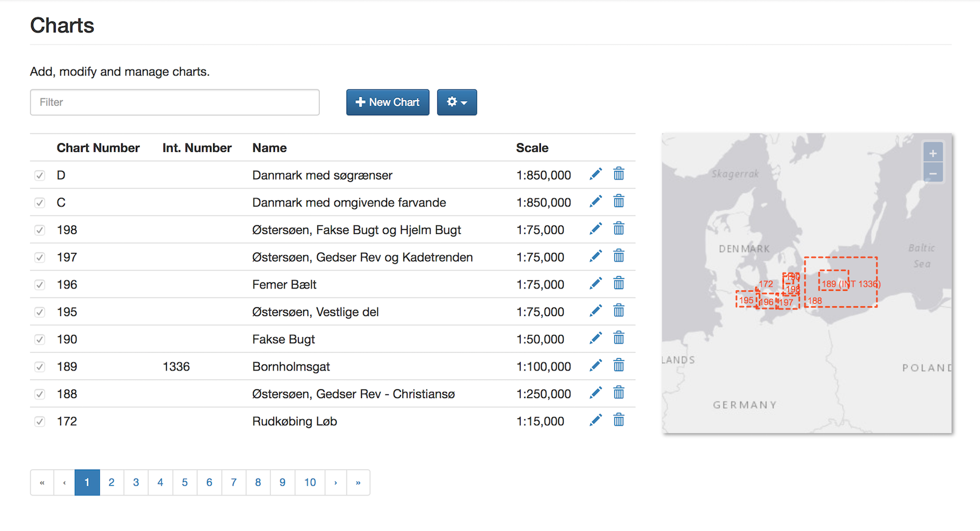The image size is (980, 531).
Task: Click the Int. Number column header
Action: tap(197, 148)
